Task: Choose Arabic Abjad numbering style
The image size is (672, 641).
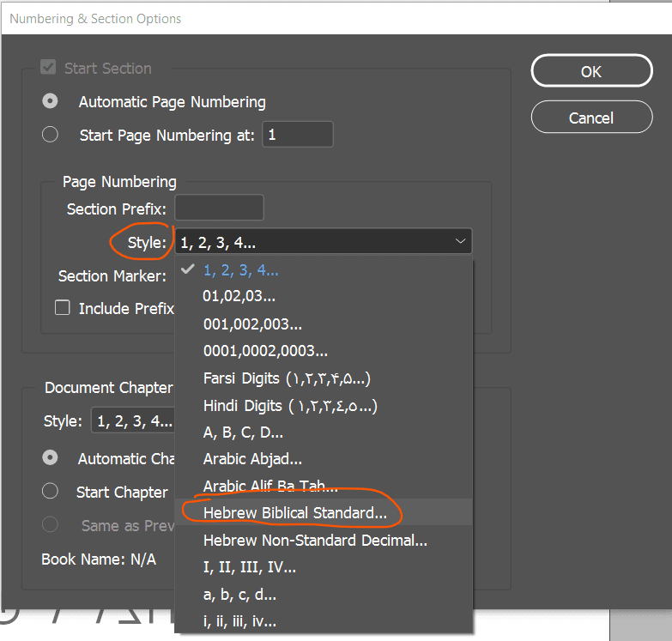Action: 252,460
